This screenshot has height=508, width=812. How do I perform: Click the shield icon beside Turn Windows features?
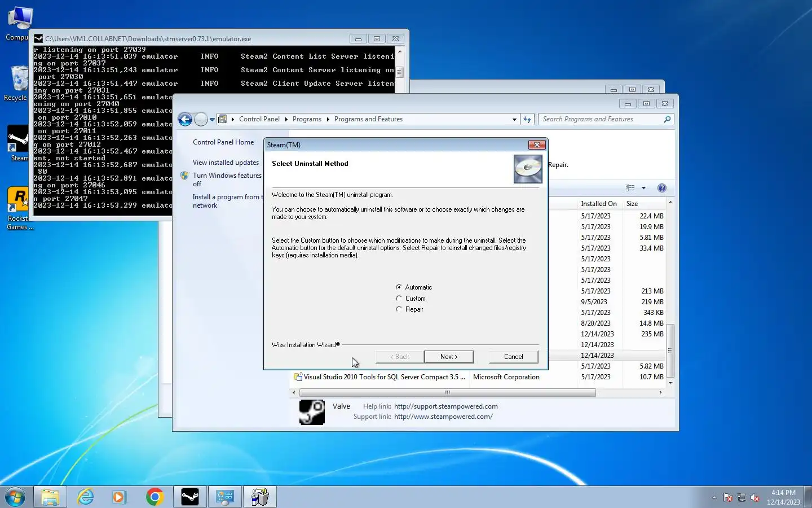click(184, 176)
